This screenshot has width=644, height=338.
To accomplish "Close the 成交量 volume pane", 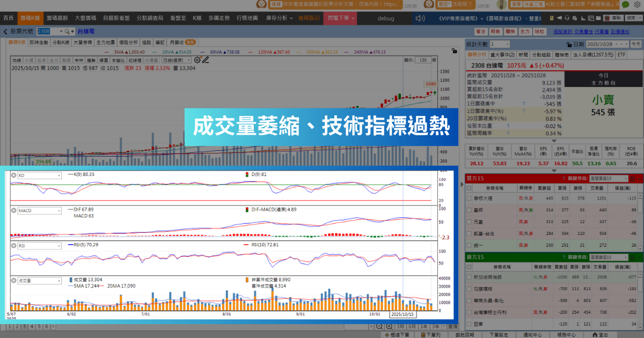I will 14,281.
